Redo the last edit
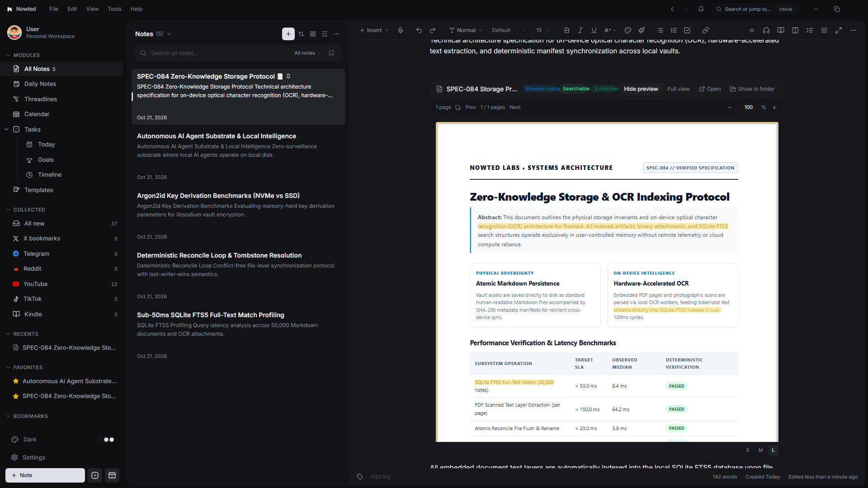The width and height of the screenshot is (868, 488). [433, 30]
